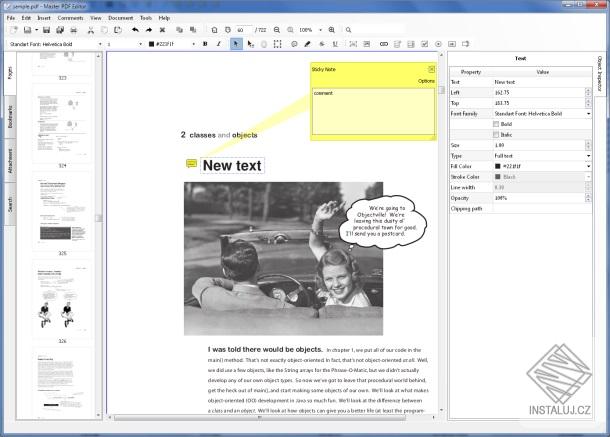
Task: Click the cut scissors icon
Action: (x=91, y=30)
